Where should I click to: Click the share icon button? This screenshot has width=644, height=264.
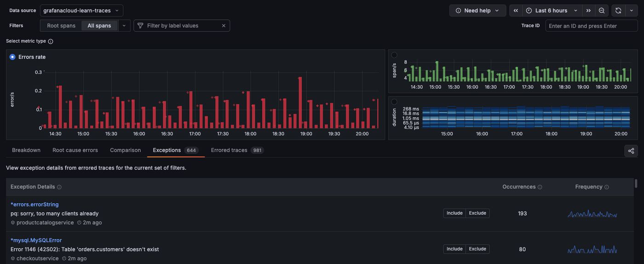631,151
